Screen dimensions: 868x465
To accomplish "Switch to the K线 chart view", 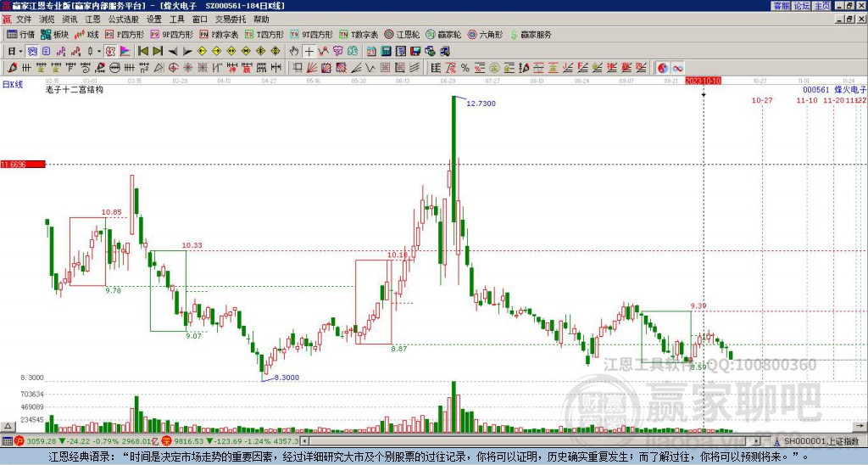I will pyautogui.click(x=87, y=34).
